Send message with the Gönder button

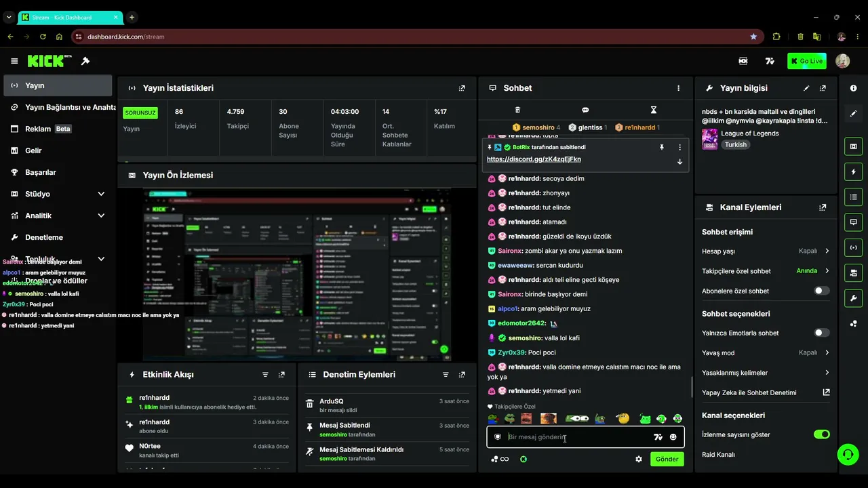[x=667, y=459]
